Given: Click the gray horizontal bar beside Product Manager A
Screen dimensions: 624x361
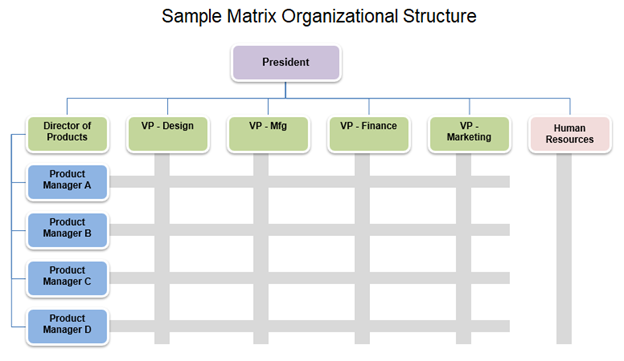Looking at the screenshot, I should tap(310, 182).
